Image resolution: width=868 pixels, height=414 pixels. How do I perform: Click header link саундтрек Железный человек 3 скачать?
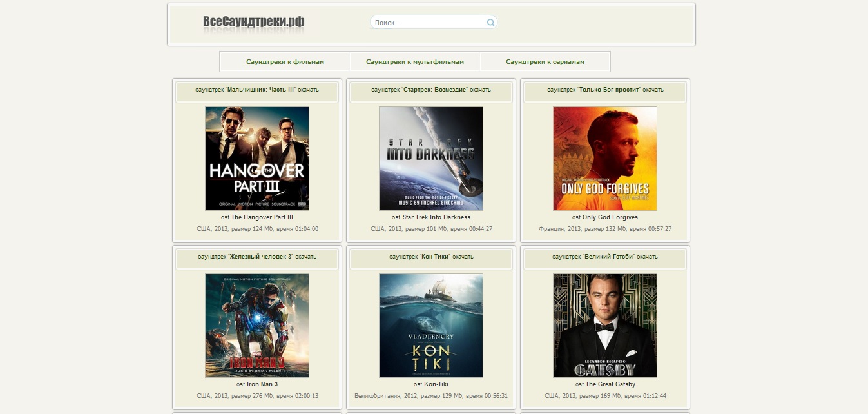[x=257, y=257]
